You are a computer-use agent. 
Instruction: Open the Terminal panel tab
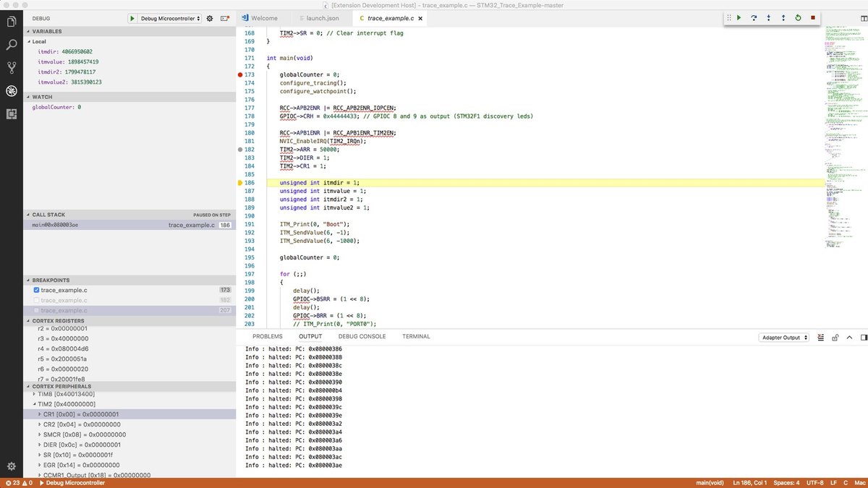416,336
